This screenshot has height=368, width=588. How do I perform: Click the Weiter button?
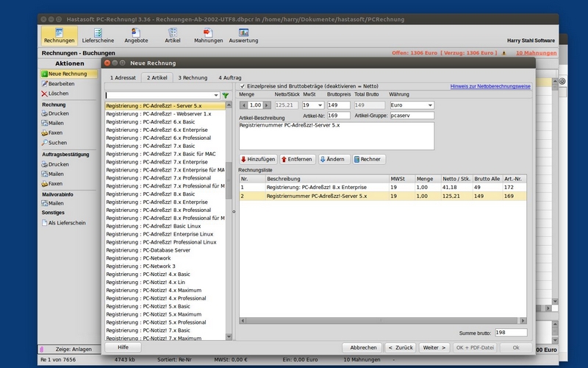point(434,347)
